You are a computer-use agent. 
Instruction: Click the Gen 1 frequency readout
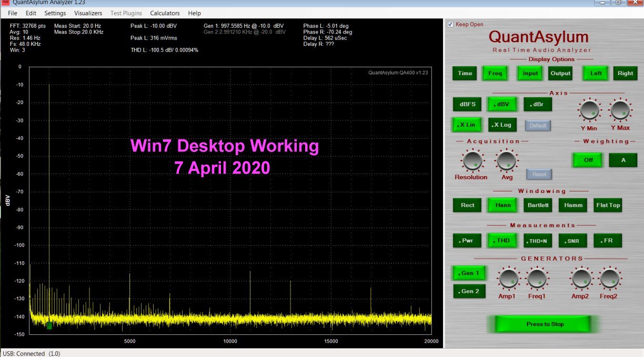244,26
